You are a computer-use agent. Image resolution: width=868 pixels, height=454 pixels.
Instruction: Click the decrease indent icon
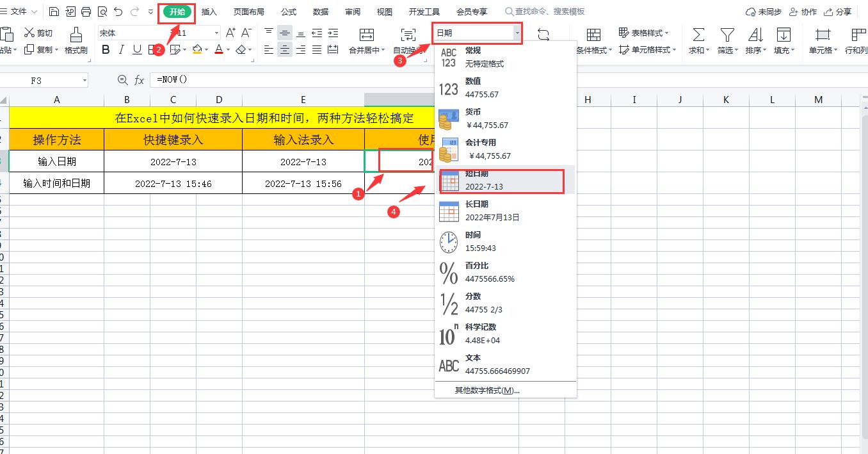pos(317,33)
